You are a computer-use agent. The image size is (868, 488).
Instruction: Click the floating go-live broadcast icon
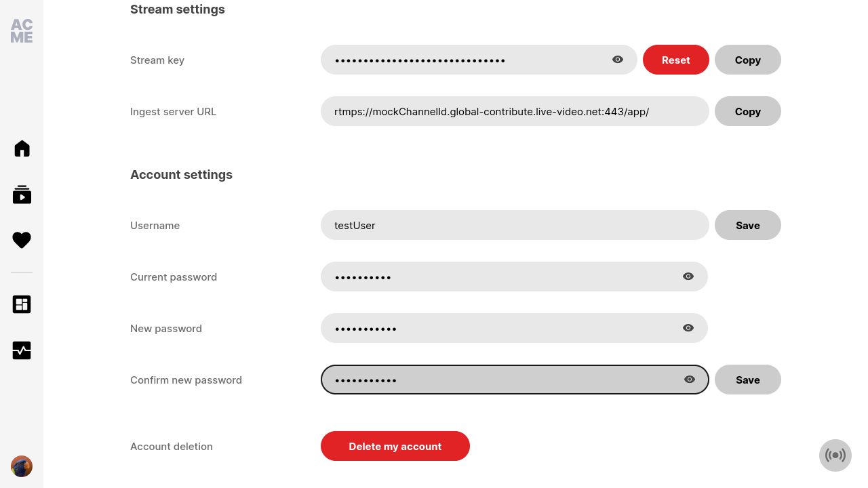(835, 455)
